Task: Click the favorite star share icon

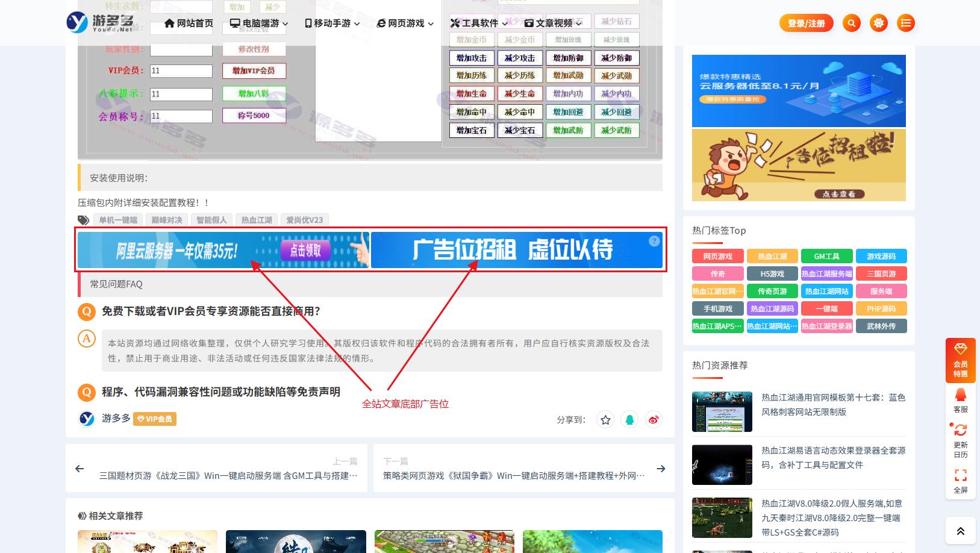Action: tap(605, 419)
